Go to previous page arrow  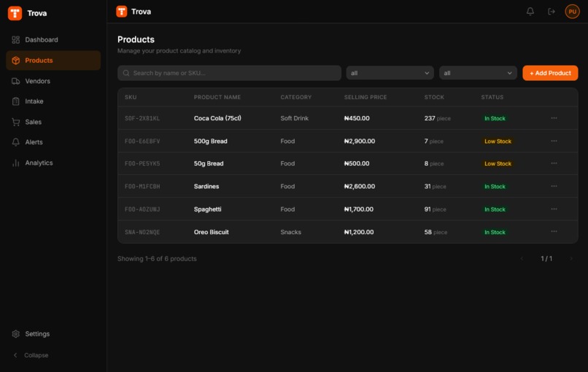pyautogui.click(x=522, y=258)
